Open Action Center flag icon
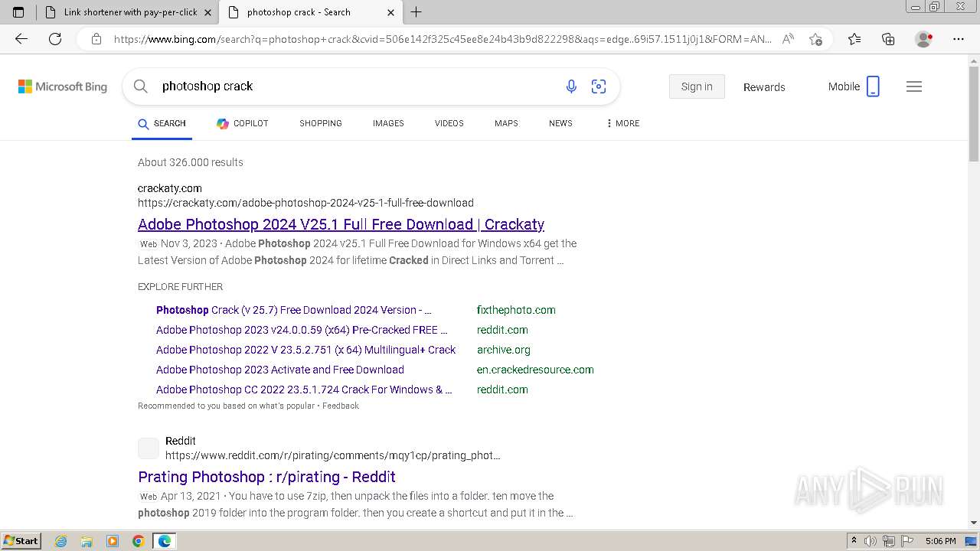Viewport: 980px width, 551px height. [x=906, y=541]
